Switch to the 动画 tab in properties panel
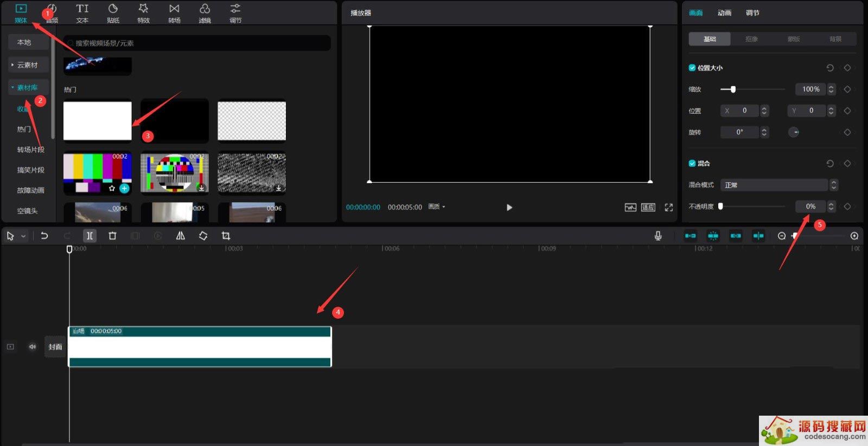The image size is (868, 446). tap(724, 13)
